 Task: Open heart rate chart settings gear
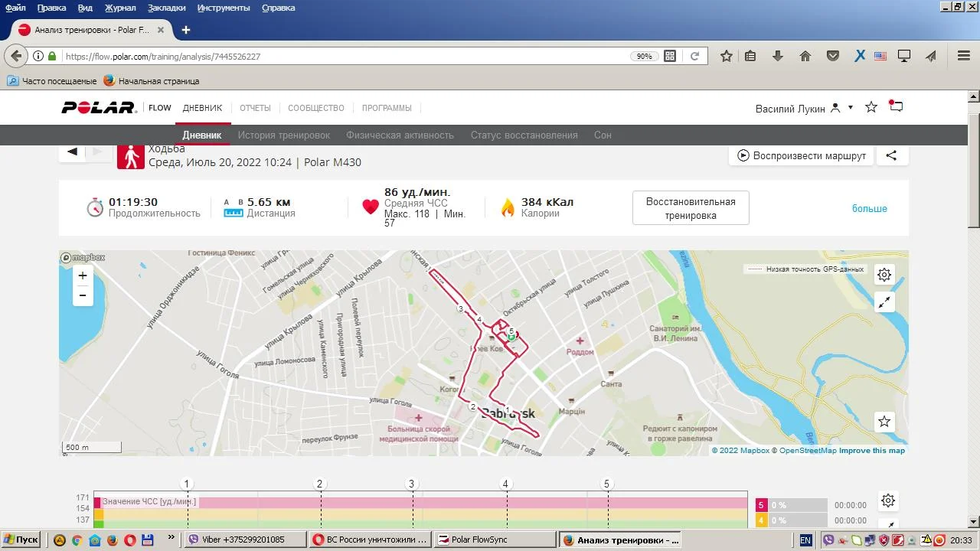coord(888,501)
